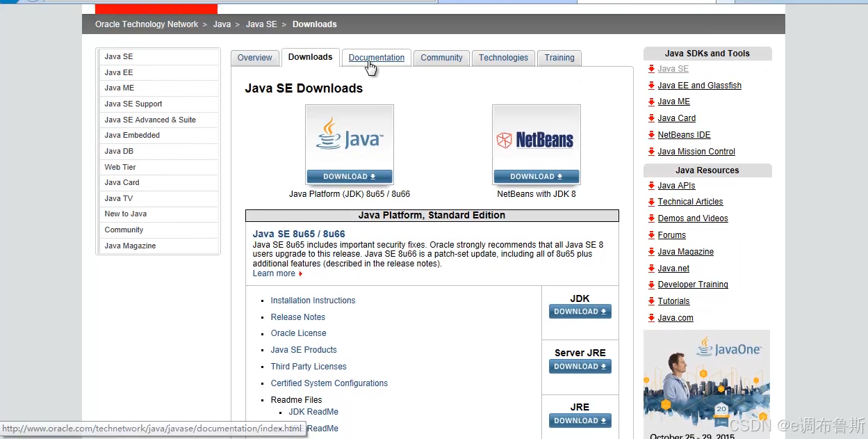Open Java TV in left sidebar
Screen dimensions: 868x439
(x=159, y=198)
